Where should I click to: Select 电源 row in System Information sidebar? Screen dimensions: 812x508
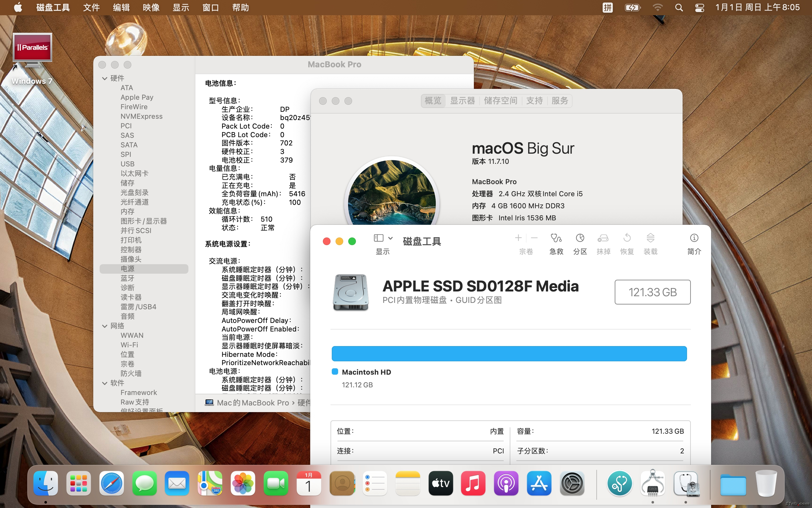point(144,269)
